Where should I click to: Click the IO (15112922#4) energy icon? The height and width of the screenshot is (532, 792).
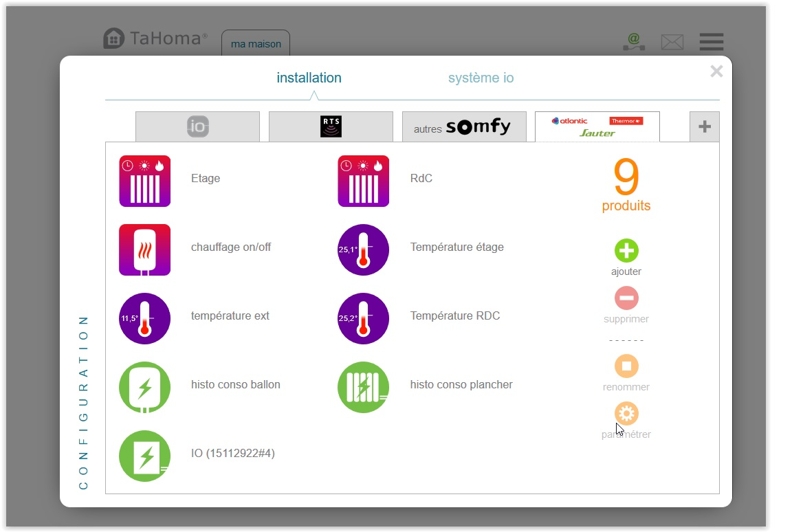(144, 456)
